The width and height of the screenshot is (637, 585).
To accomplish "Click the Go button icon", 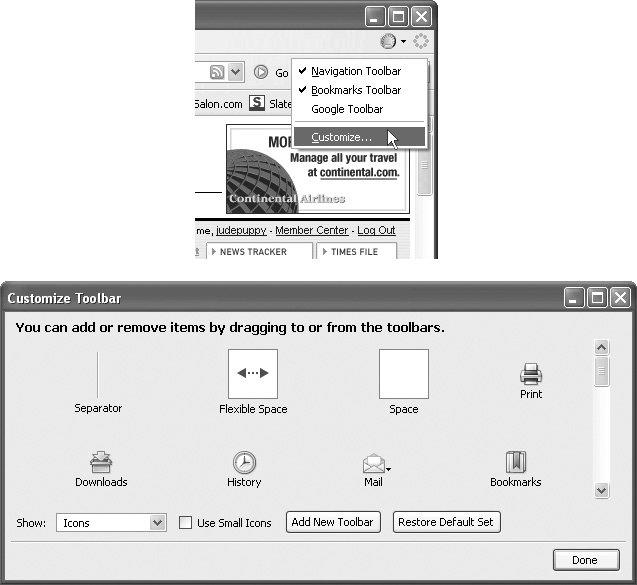I will click(x=261, y=72).
